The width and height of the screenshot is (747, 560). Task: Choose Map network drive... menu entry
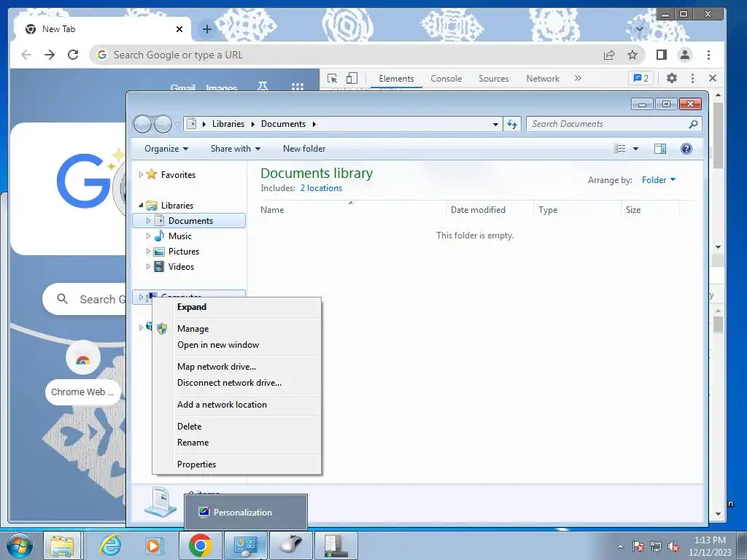[237, 367]
